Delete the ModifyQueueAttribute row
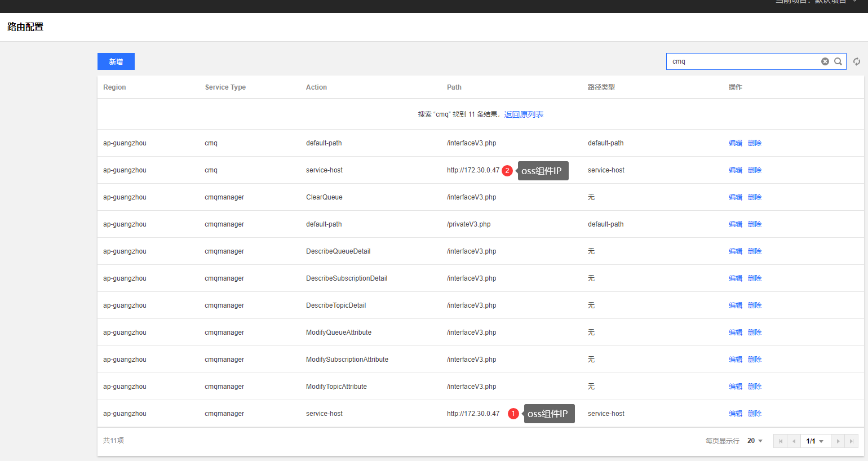 755,333
